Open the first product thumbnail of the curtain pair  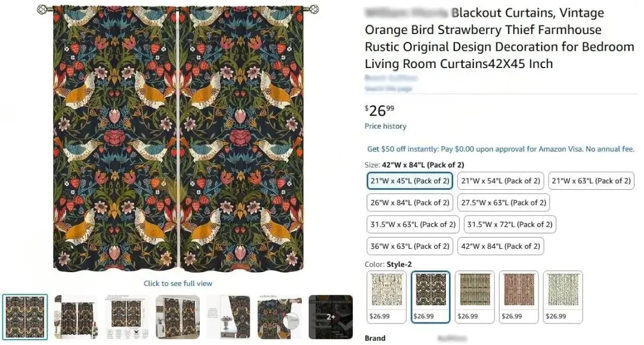click(x=25, y=317)
